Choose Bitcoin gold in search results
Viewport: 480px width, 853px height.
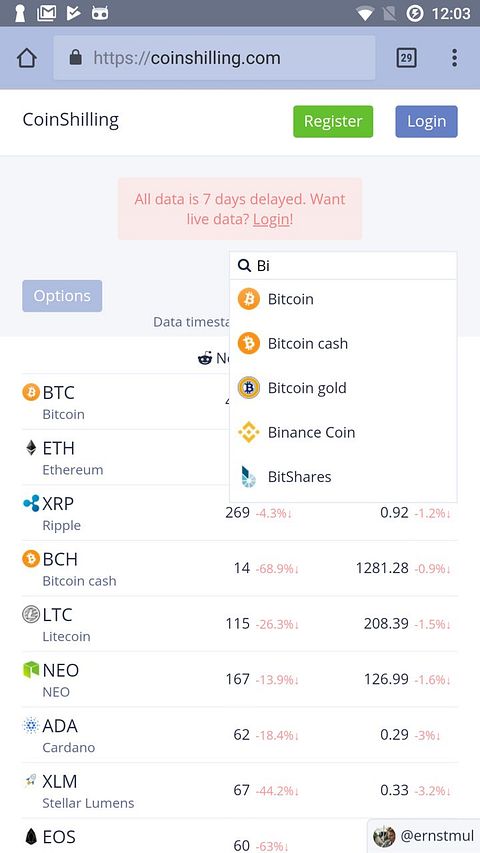343,388
